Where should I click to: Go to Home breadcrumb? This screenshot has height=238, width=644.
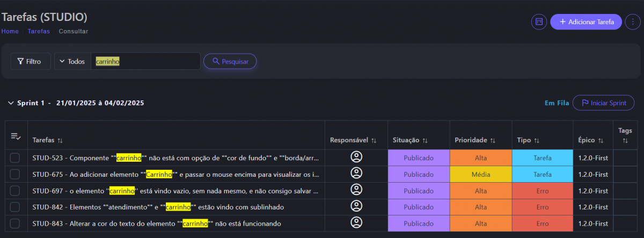tap(10, 31)
